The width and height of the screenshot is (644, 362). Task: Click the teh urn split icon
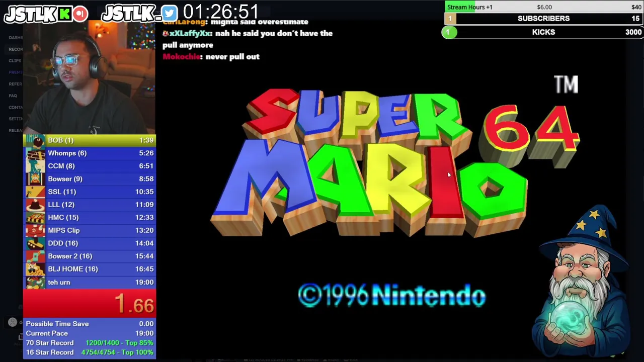[x=35, y=282]
